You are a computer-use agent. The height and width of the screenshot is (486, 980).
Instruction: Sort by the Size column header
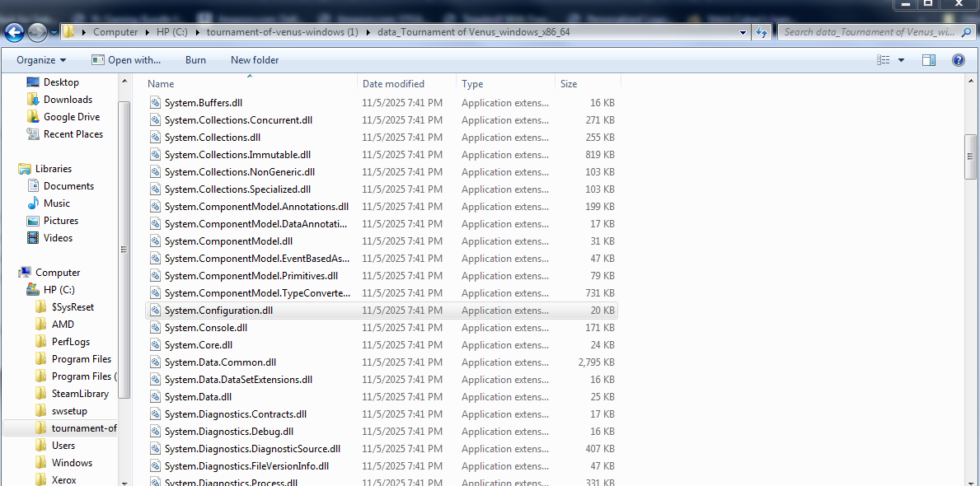[588, 84]
